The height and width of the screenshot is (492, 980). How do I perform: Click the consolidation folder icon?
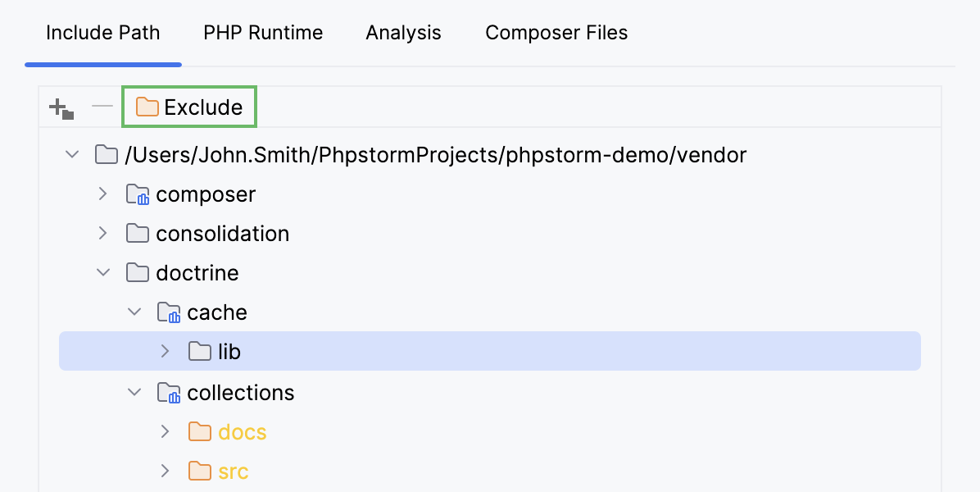[137, 234]
